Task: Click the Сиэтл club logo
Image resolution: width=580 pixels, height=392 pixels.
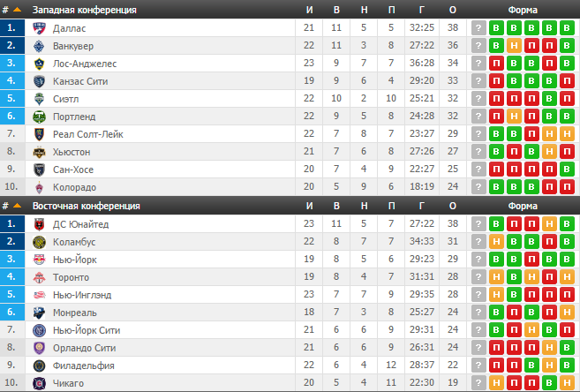Action: pyautogui.click(x=39, y=99)
